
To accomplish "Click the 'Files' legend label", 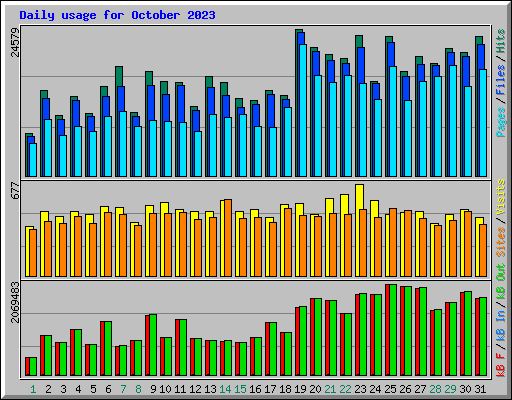I will (501, 80).
